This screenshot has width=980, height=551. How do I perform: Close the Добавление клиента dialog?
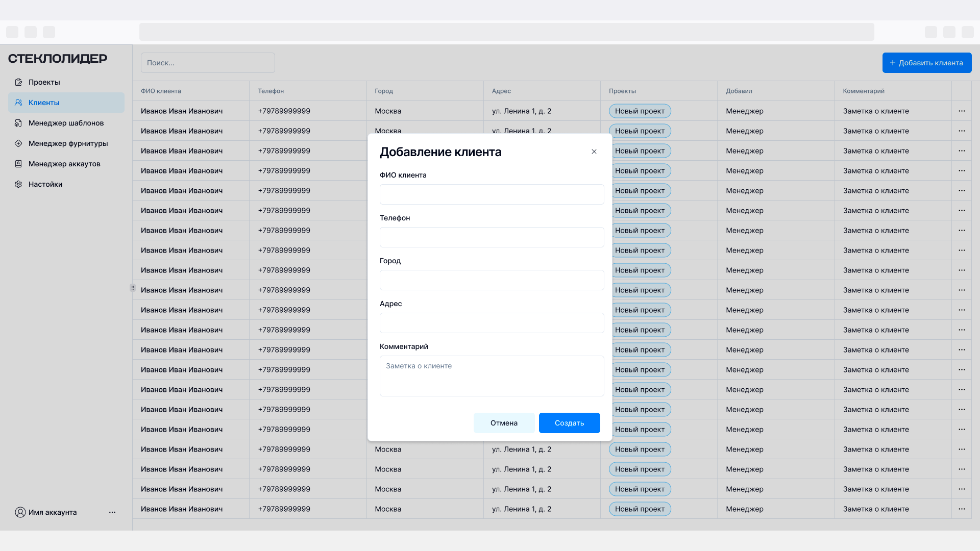[x=594, y=152]
